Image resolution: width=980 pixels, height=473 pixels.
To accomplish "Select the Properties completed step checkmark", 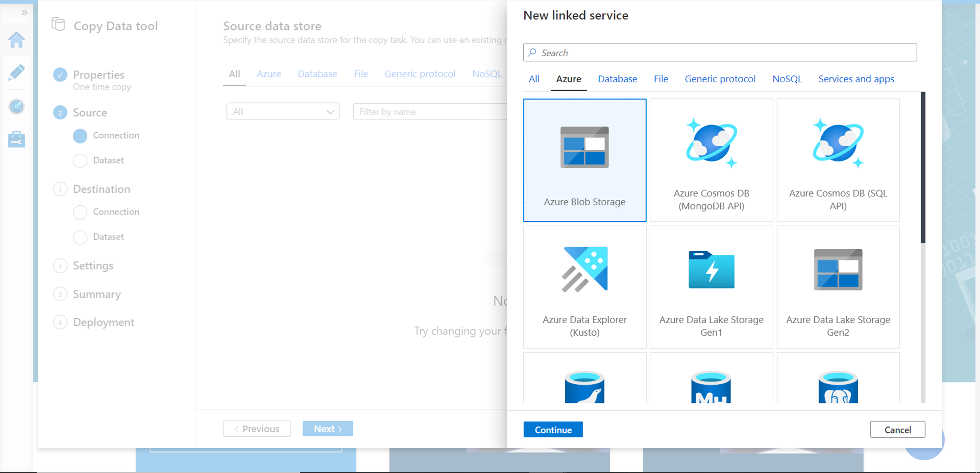I will [60, 74].
